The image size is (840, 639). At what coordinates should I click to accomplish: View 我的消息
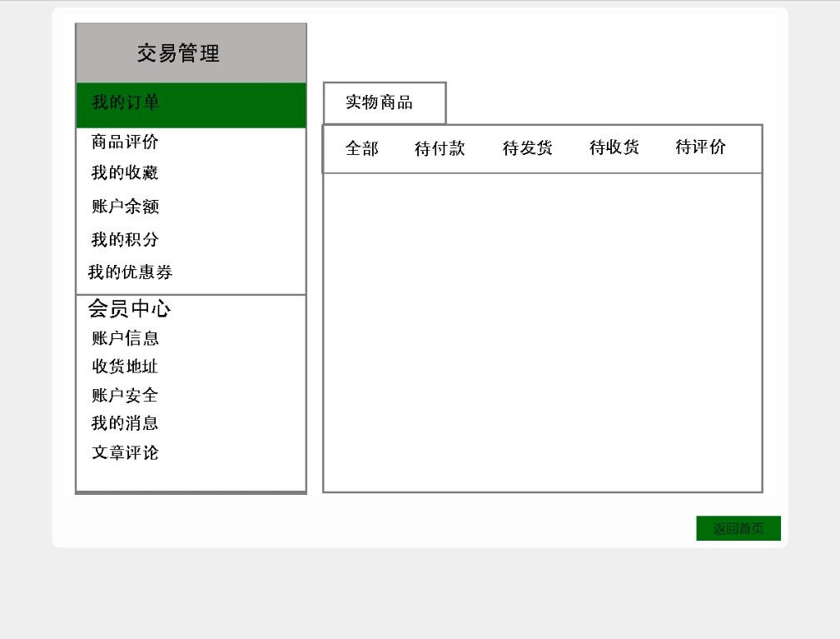[x=125, y=423]
